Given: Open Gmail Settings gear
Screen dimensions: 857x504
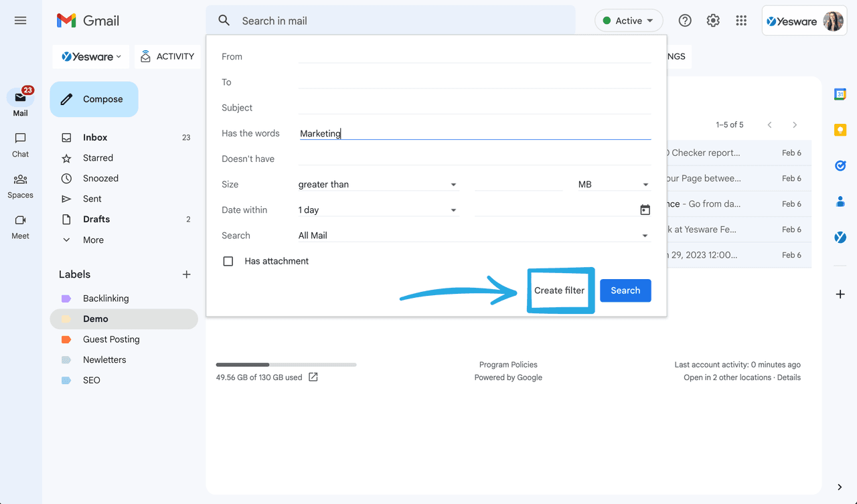Looking at the screenshot, I should point(712,21).
